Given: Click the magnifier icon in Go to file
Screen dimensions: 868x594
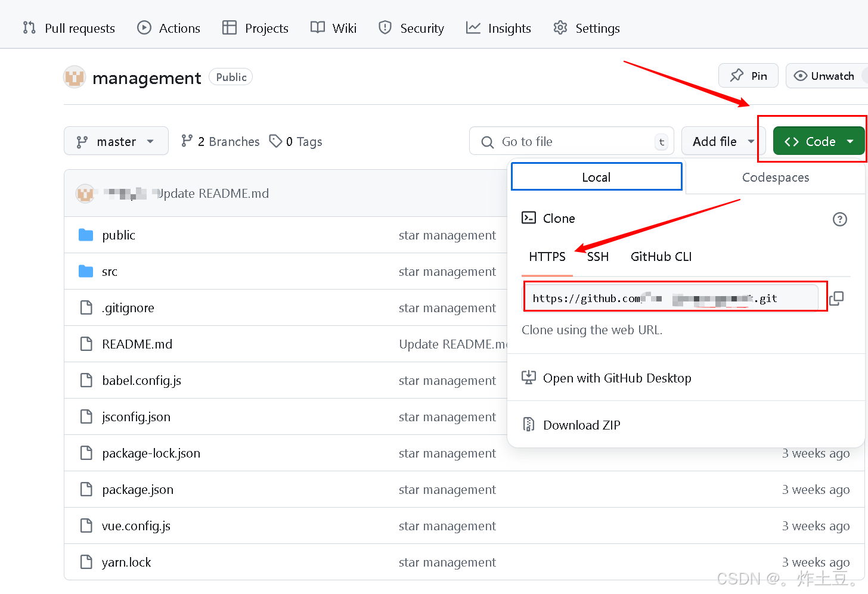Looking at the screenshot, I should [487, 142].
